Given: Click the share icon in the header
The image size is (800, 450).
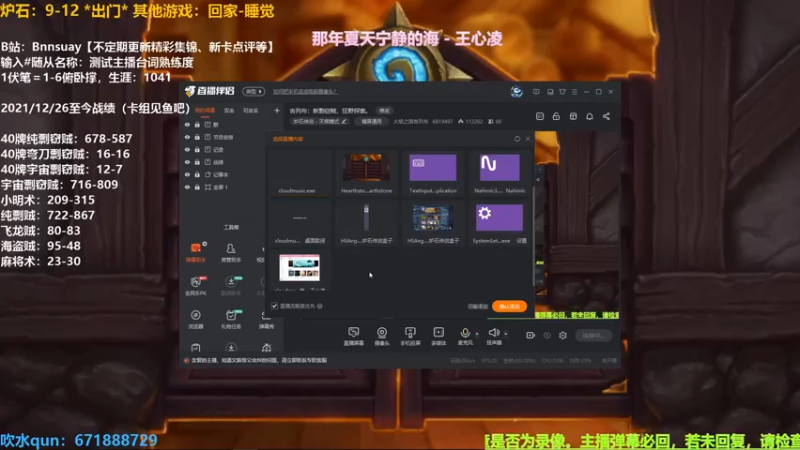Looking at the screenshot, I should (x=606, y=116).
